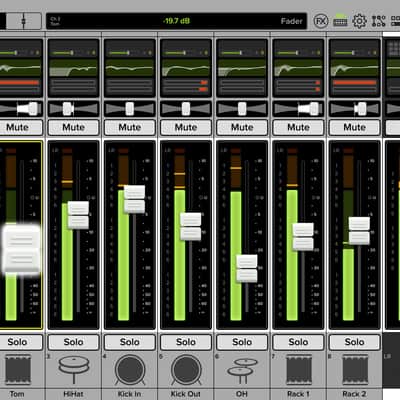Click the OH volume fader cap

click(247, 269)
